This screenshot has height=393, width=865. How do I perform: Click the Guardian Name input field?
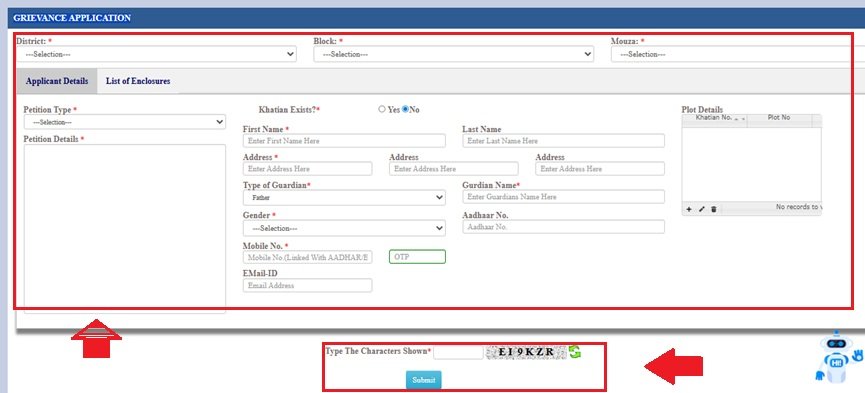coord(563,196)
